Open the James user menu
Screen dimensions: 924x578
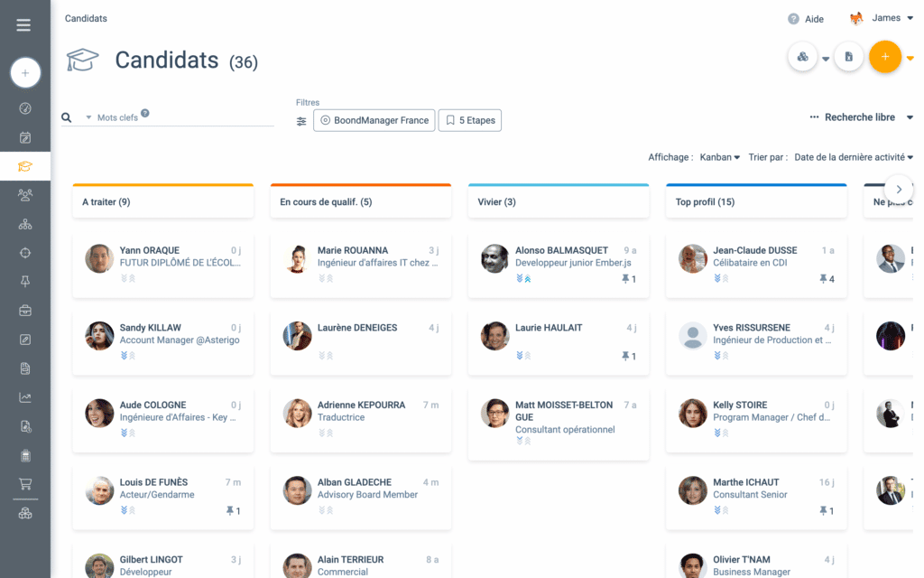click(881, 18)
